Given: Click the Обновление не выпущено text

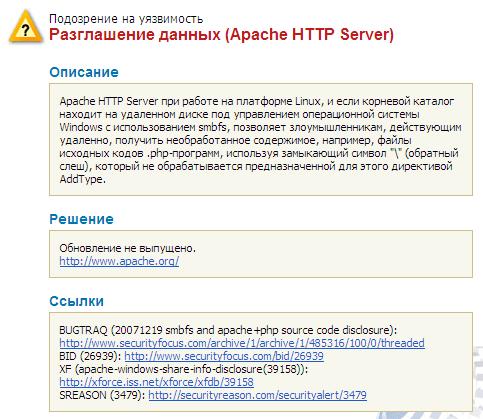Looking at the screenshot, I should click(x=128, y=248).
